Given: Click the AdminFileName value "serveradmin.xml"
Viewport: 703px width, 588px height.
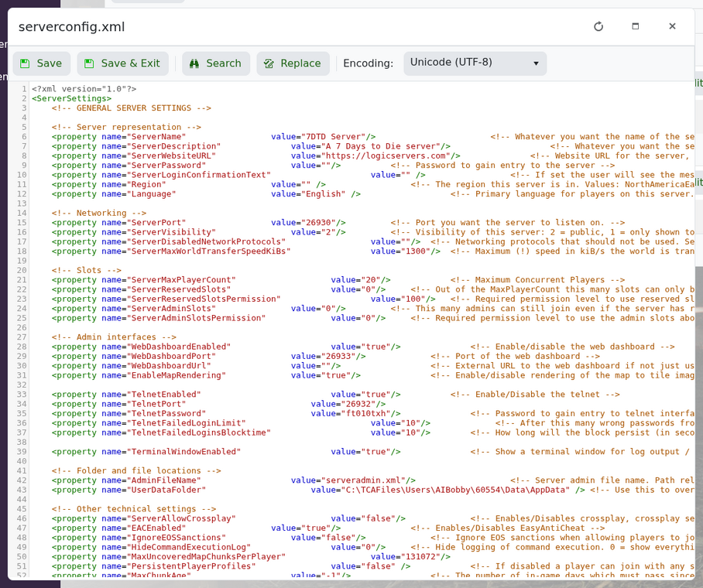Looking at the screenshot, I should click(363, 480).
